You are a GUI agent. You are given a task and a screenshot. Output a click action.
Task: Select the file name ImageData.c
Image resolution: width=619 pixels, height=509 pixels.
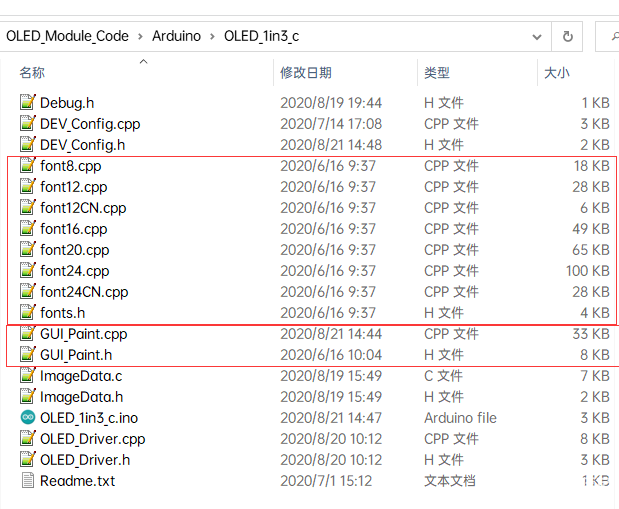(81, 376)
